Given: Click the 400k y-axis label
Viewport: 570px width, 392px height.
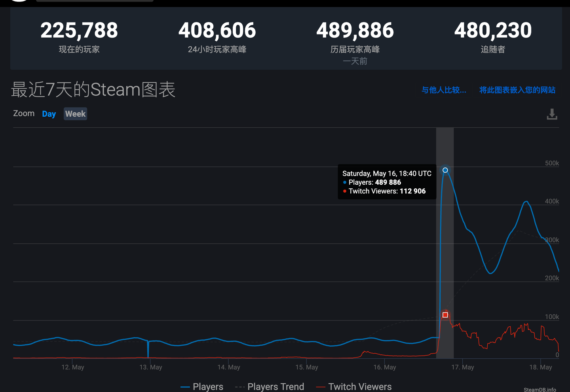Looking at the screenshot, I should tap(552, 201).
